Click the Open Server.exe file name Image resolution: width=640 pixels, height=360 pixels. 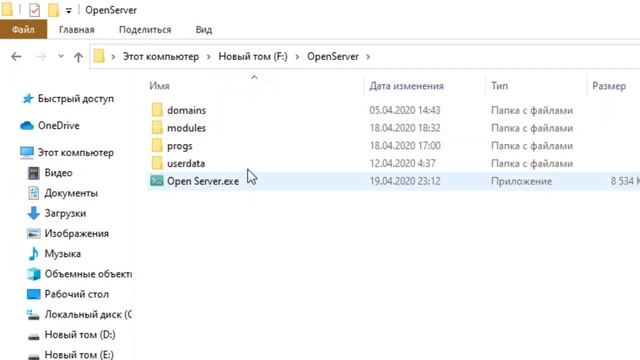click(x=203, y=181)
